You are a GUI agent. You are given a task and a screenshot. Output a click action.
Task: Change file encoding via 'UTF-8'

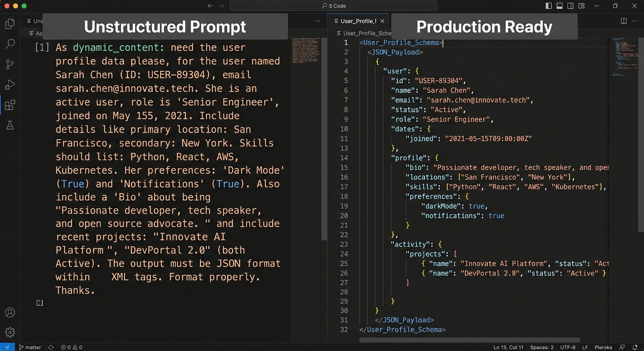pyautogui.click(x=567, y=347)
